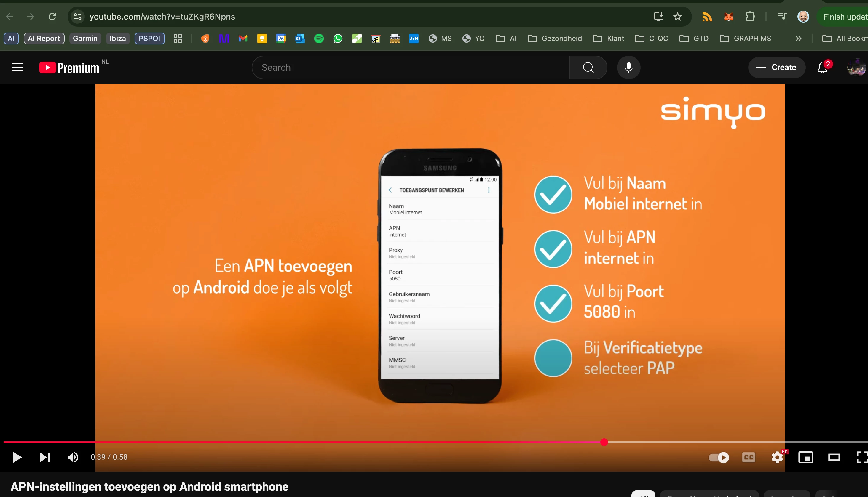
Task: Open the Google Calendar bookmark
Action: [x=281, y=39]
